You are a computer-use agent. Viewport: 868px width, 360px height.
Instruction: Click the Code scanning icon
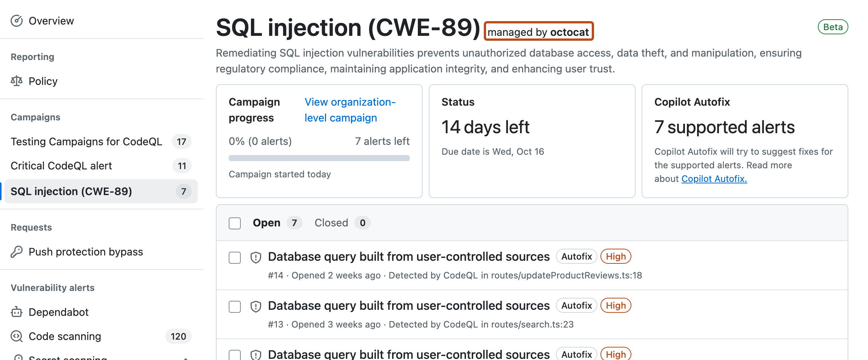(x=17, y=336)
